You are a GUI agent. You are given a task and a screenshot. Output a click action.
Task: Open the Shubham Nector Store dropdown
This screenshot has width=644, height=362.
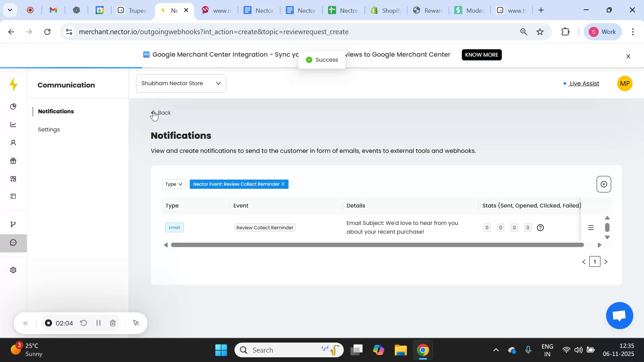[181, 83]
